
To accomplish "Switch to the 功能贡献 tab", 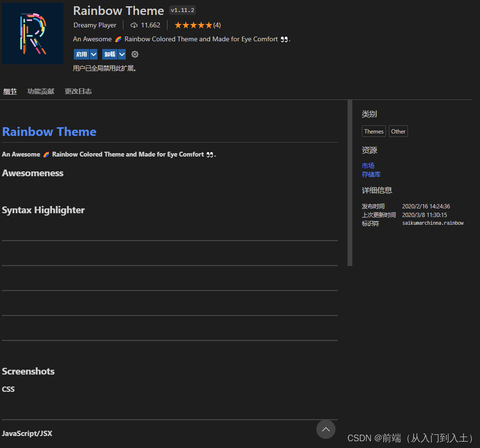I will coord(41,91).
